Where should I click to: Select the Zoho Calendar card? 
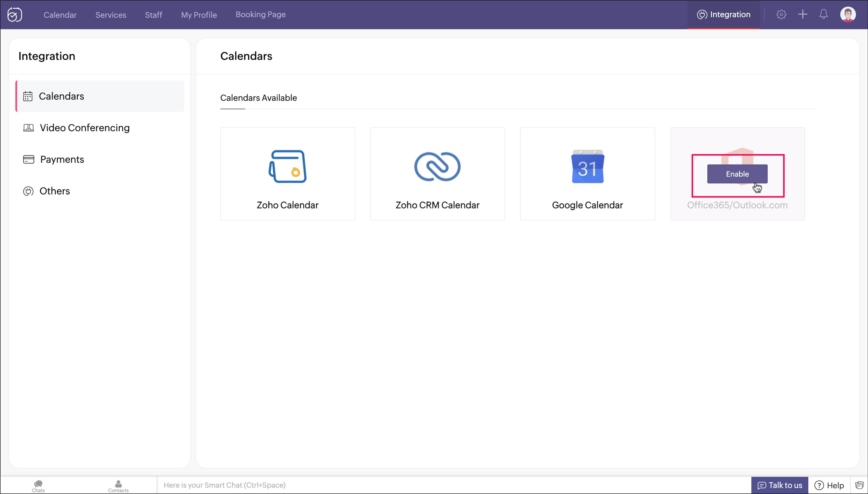pos(287,174)
